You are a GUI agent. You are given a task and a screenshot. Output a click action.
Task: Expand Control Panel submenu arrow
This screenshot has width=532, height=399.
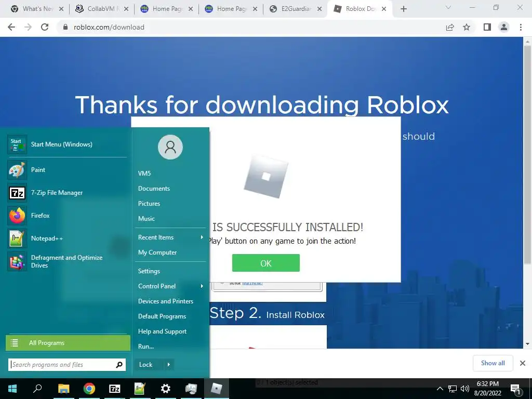click(x=202, y=286)
